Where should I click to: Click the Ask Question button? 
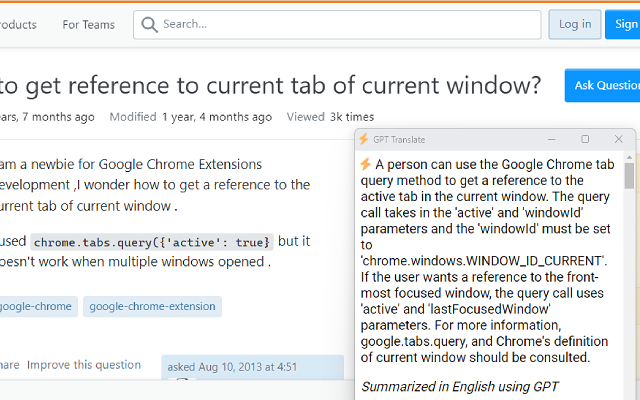coord(603,85)
